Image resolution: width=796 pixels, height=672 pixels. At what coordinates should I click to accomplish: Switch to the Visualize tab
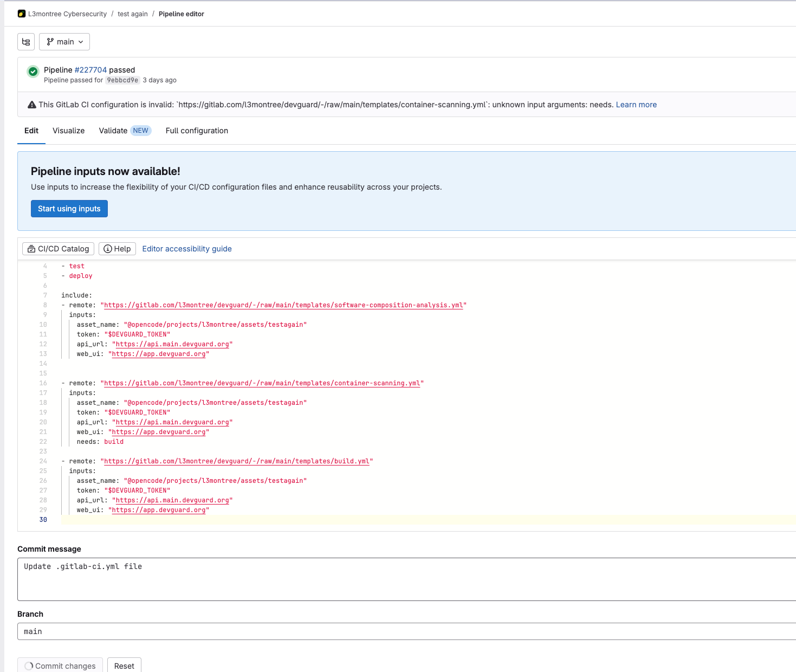point(69,131)
